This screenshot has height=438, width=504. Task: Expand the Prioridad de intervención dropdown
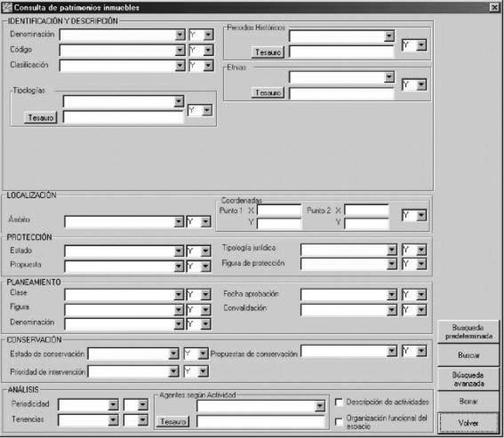point(173,372)
